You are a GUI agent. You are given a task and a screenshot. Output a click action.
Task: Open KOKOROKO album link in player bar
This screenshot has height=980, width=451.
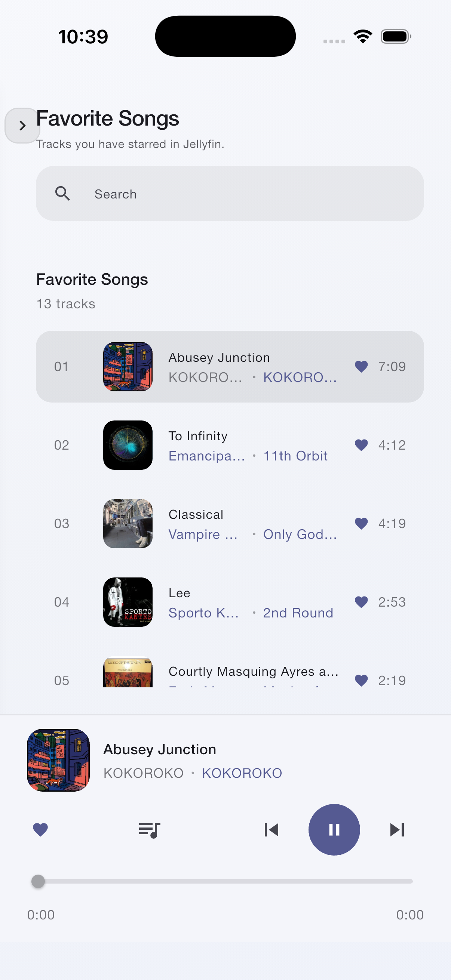click(x=242, y=773)
